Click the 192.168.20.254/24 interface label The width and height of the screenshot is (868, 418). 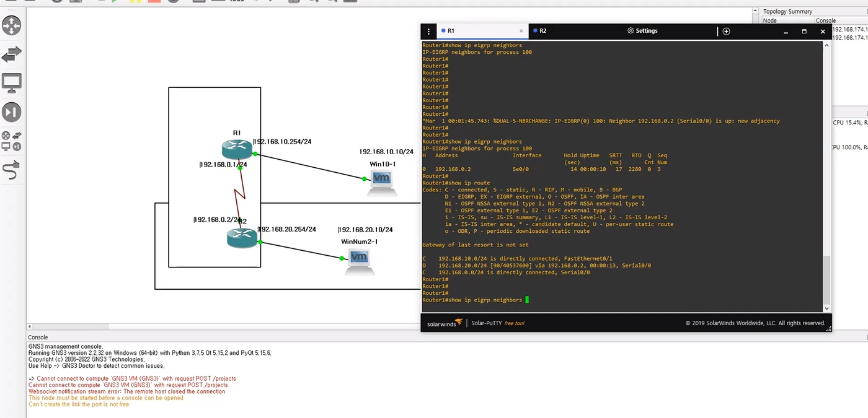[286, 229]
